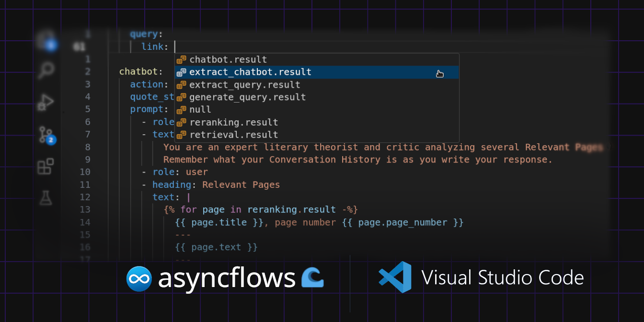Click the icon beside null suggestion
The width and height of the screenshot is (644, 322).
(181, 110)
